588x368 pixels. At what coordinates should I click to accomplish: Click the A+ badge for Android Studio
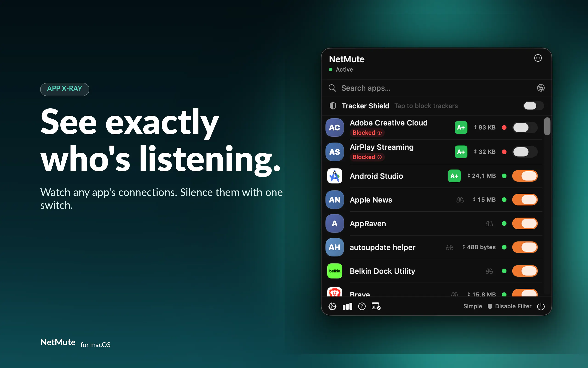pos(454,176)
